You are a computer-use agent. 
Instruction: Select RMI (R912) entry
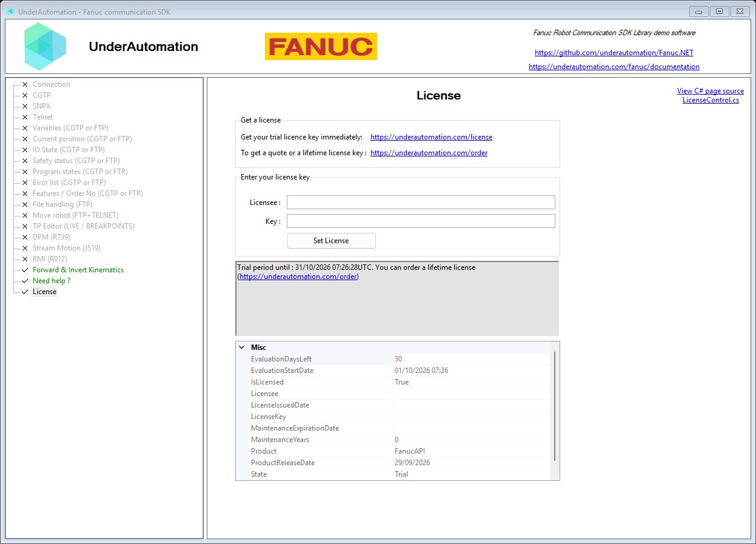pyautogui.click(x=50, y=259)
